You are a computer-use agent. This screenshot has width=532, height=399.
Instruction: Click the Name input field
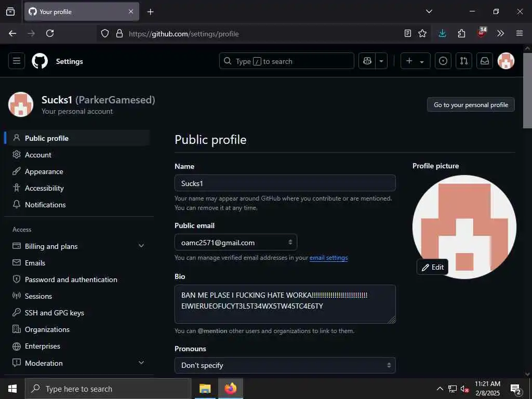[285, 183]
